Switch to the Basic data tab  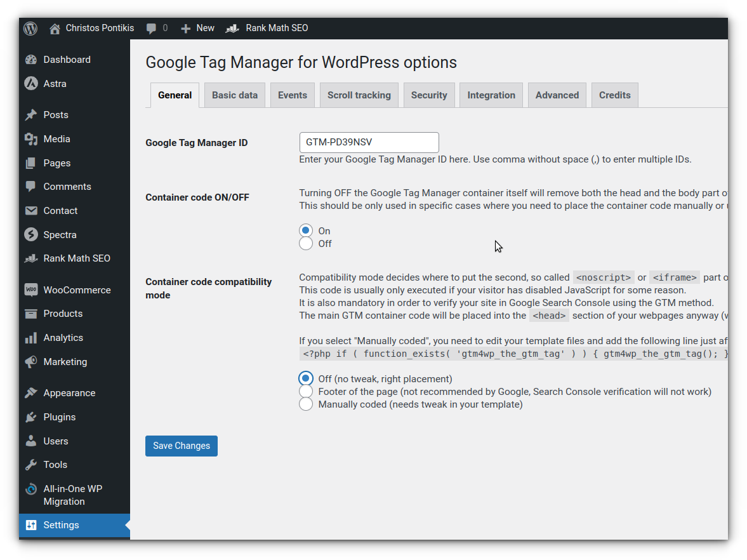[235, 95]
